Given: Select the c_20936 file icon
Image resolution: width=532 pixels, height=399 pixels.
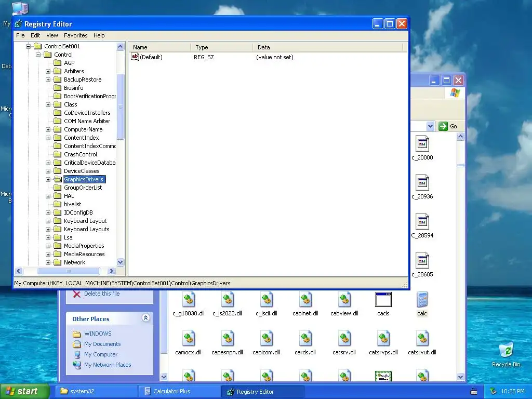Looking at the screenshot, I should pos(422,183).
